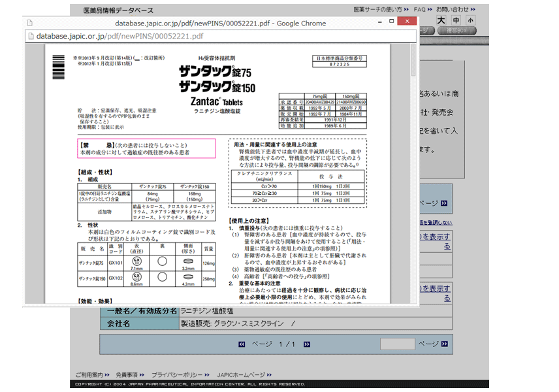The width and height of the screenshot is (559, 392).
Task: Click the 会社名 row label
Action: coord(119,323)
